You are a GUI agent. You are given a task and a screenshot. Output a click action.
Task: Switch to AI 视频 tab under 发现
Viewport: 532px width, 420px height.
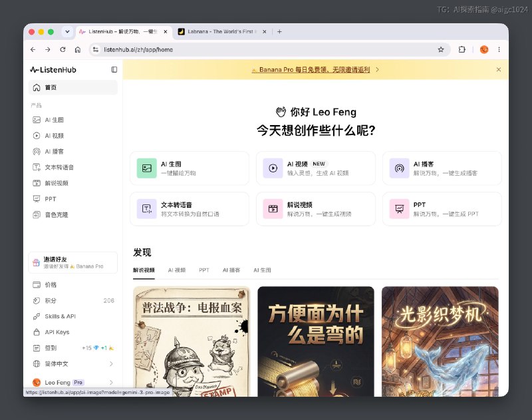(x=177, y=270)
